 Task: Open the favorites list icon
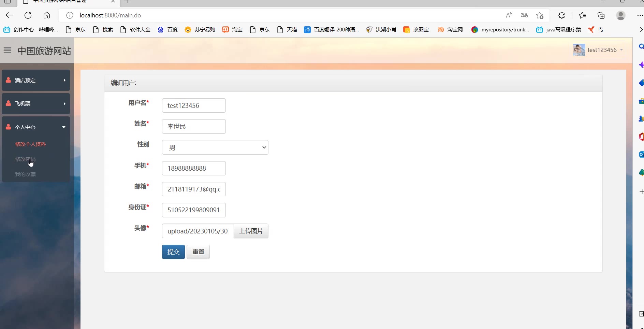point(582,15)
